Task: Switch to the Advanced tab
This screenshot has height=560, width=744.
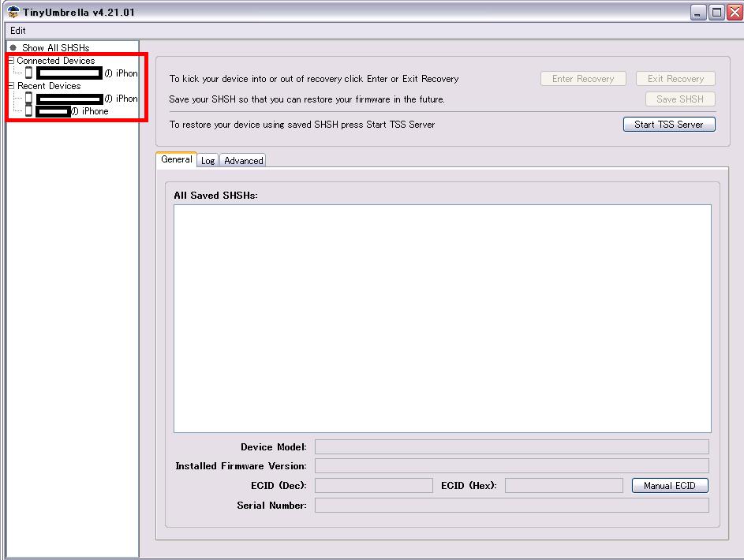Action: pos(244,161)
